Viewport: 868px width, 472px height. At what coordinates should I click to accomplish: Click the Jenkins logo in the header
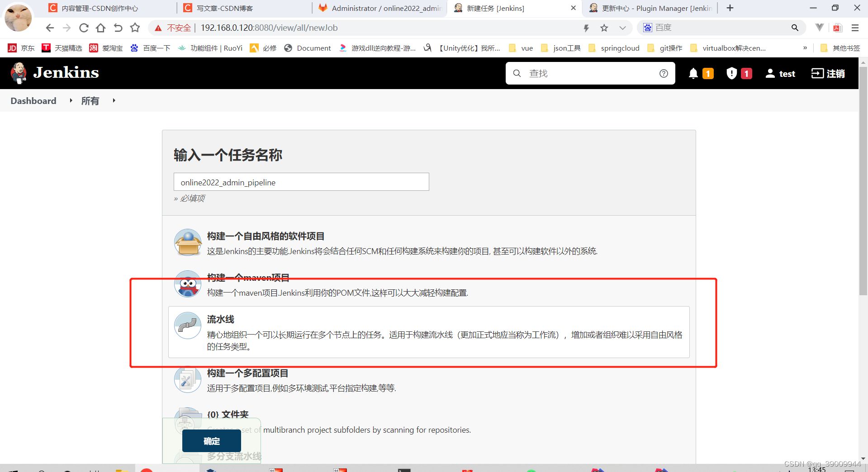[55, 73]
